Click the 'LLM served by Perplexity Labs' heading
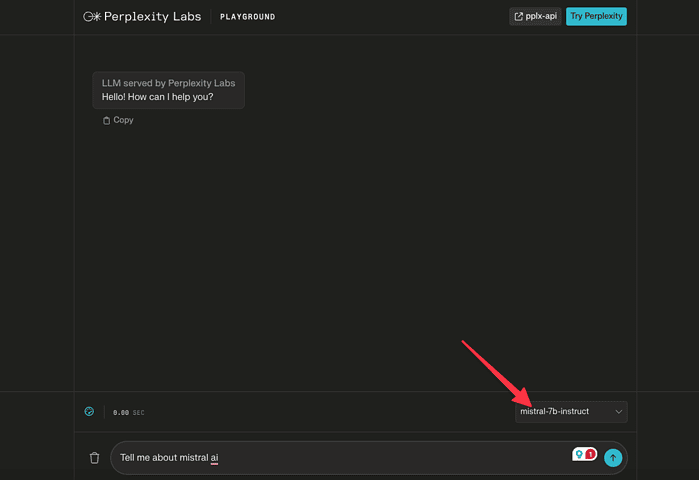Viewport: 699px width, 480px height. [x=168, y=83]
